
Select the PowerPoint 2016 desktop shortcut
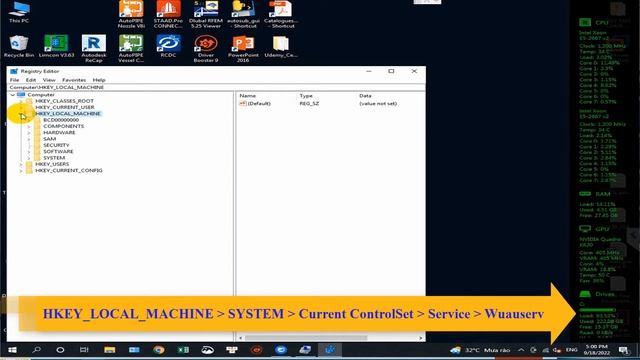tap(243, 48)
